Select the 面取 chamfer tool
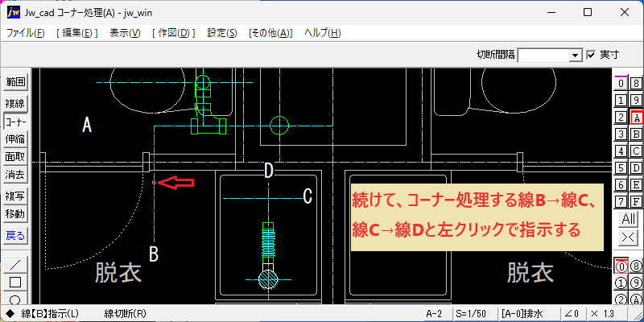This screenshot has width=644, height=322. (x=14, y=157)
